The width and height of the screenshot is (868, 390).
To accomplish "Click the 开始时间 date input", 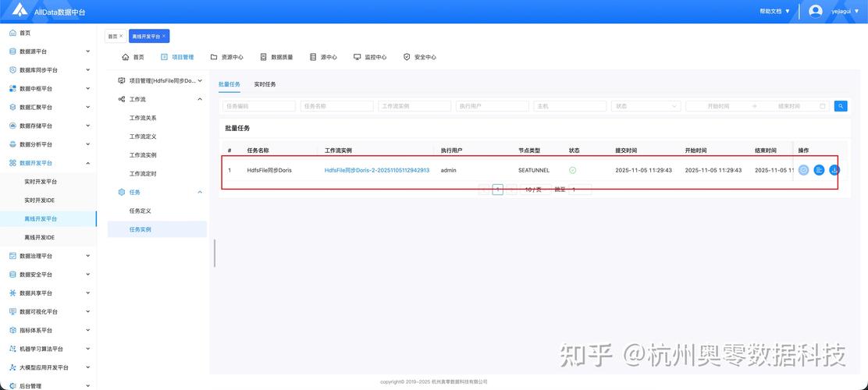I will tap(719, 105).
